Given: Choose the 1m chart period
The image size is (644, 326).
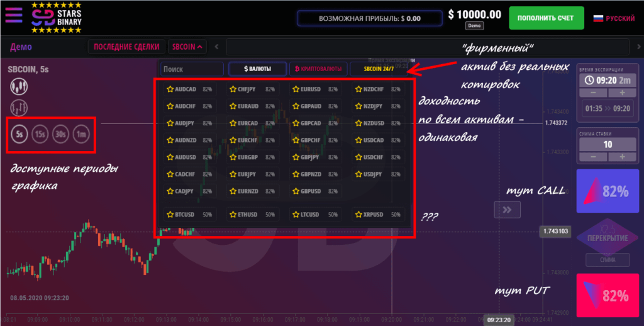Looking at the screenshot, I should click(81, 133).
